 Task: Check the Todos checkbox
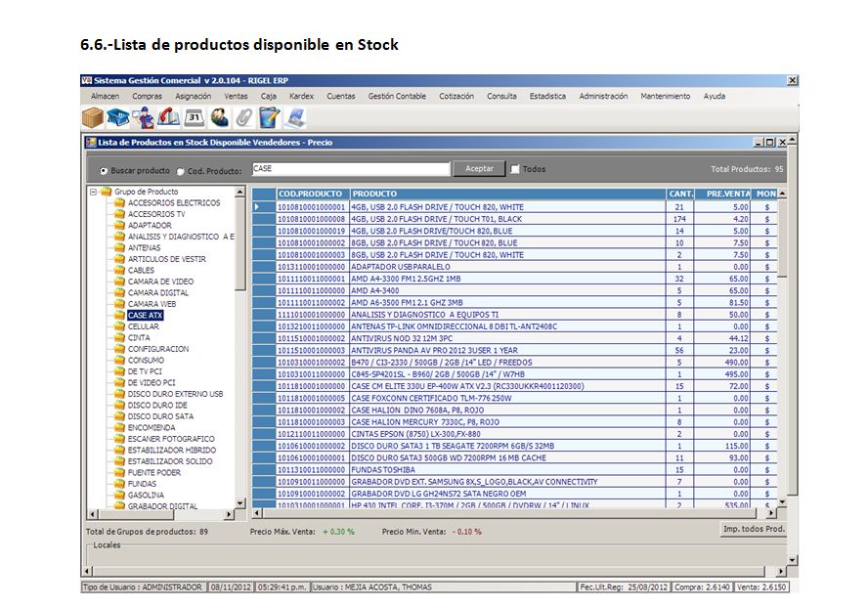(x=515, y=169)
